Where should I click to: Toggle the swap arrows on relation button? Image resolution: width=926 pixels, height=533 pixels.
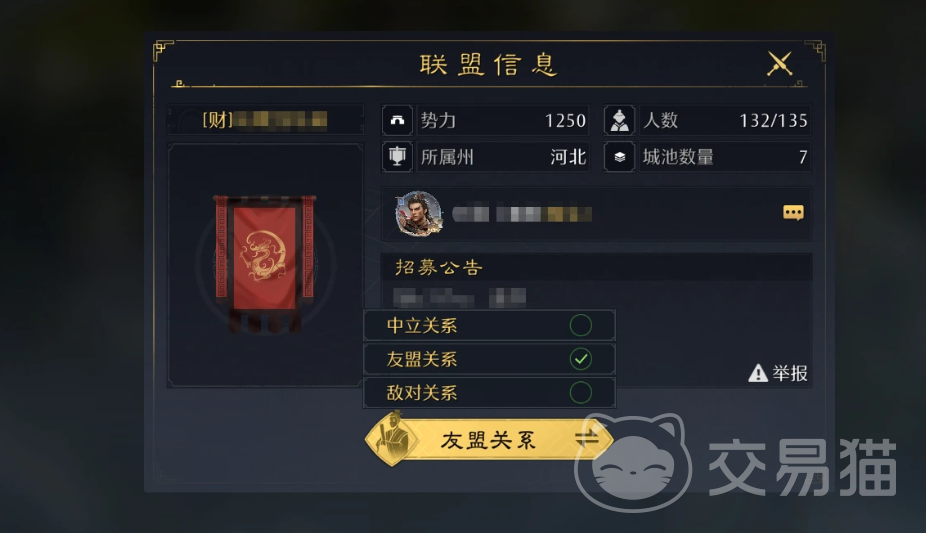587,439
